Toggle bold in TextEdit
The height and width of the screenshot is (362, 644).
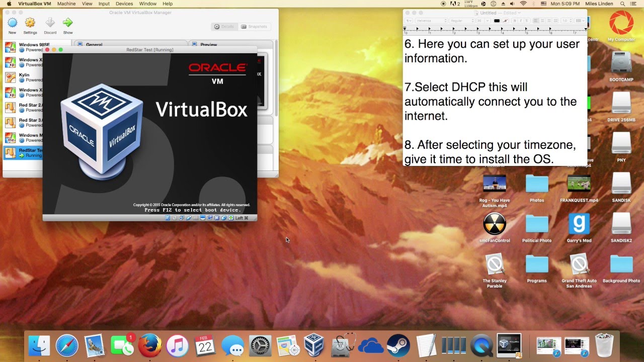coord(515,21)
